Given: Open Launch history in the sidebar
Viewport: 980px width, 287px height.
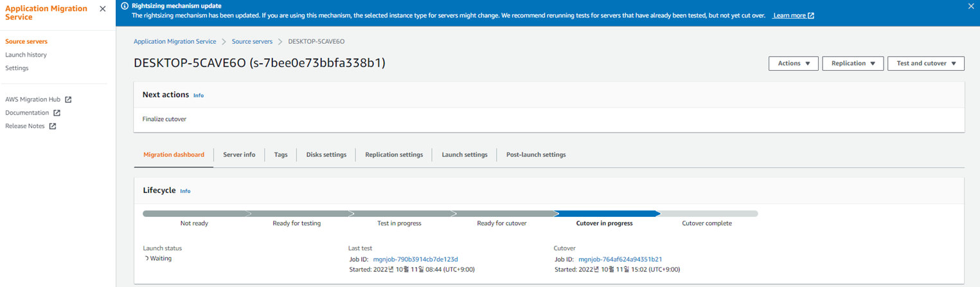Looking at the screenshot, I should tap(26, 55).
